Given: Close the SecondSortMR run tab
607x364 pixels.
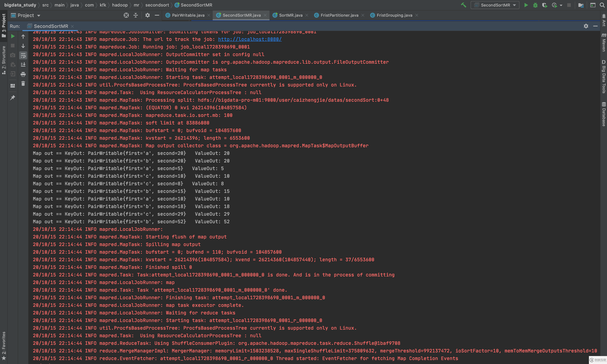Looking at the screenshot, I should (x=72, y=26).
